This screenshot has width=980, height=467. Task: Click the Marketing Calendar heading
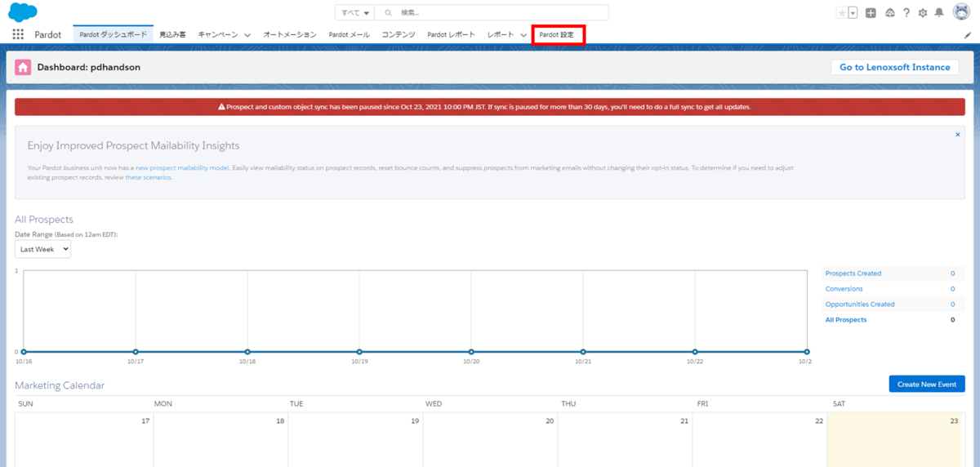click(x=60, y=385)
